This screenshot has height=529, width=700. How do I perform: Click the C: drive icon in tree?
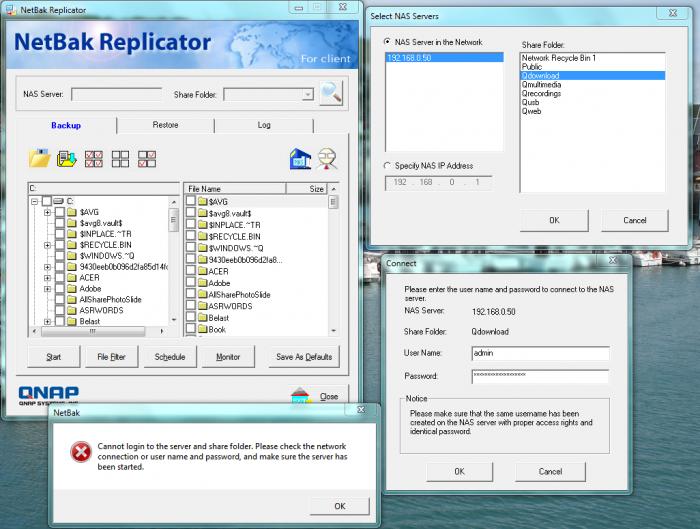59,201
